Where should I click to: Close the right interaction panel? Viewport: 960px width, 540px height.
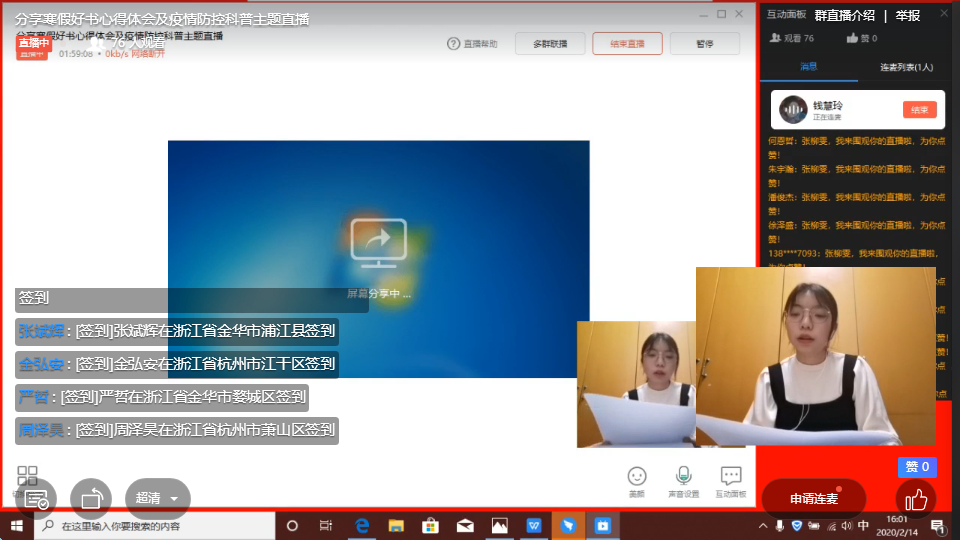tap(944, 13)
